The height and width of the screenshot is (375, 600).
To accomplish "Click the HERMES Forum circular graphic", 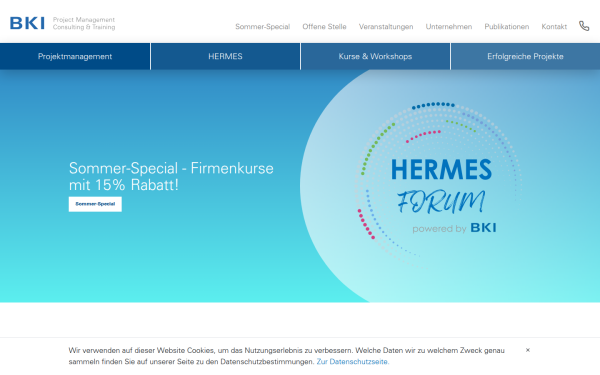I will tap(440, 186).
